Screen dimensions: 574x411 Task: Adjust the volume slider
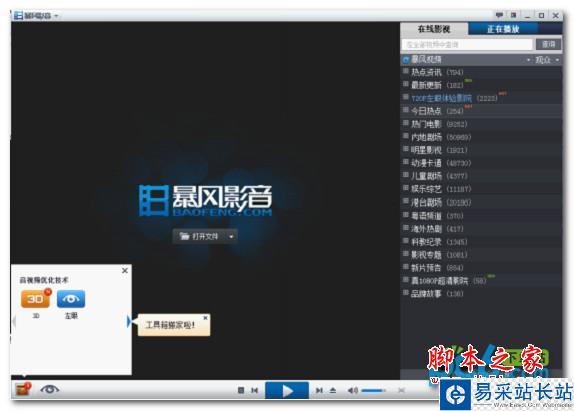pyautogui.click(x=374, y=391)
